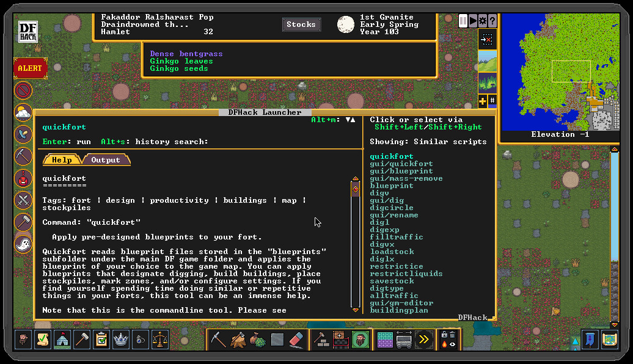This screenshot has width=633, height=364.
Task: Toggle the # overlay below the minimap
Action: pos(492,101)
